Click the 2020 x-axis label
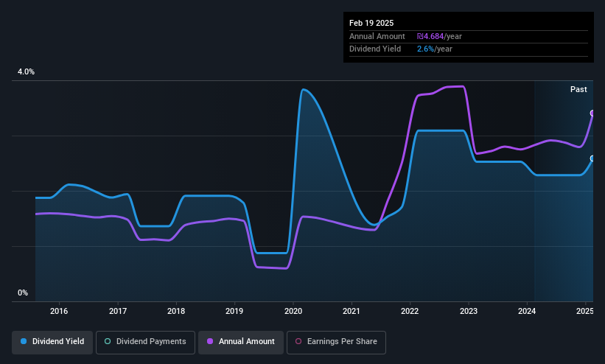This screenshot has height=364, width=605. [293, 311]
